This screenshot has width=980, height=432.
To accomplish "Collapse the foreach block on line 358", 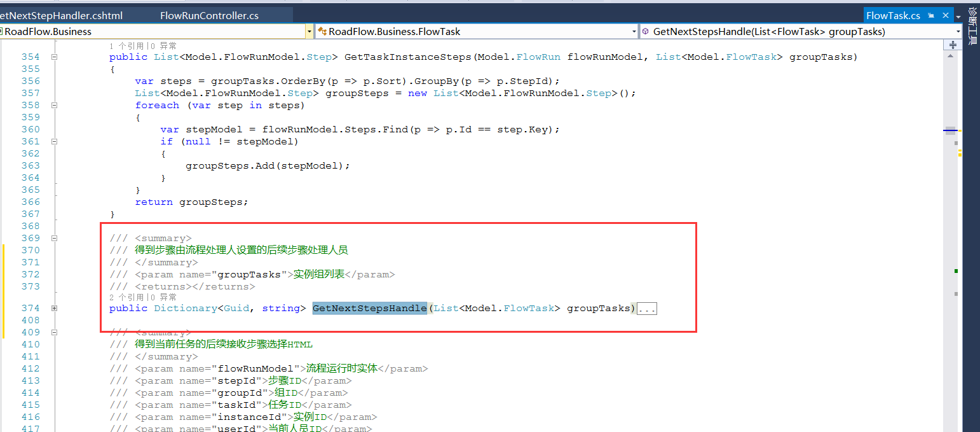I will click(54, 106).
